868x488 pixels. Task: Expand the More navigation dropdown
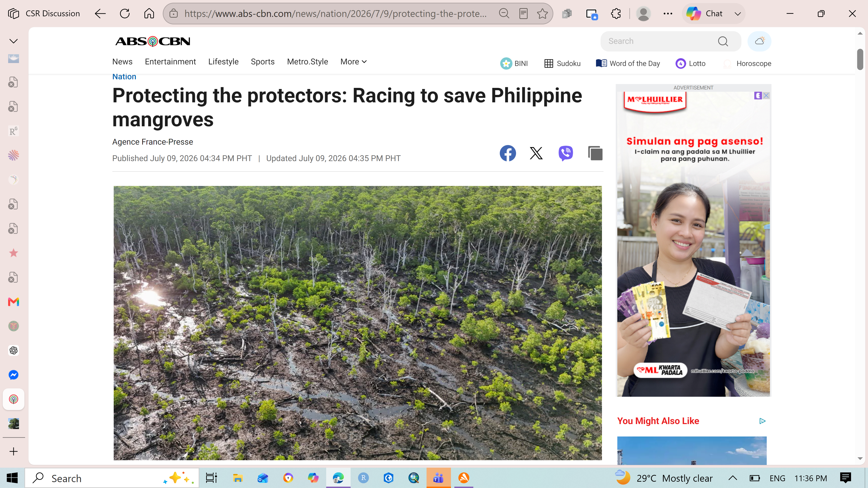[x=354, y=62]
